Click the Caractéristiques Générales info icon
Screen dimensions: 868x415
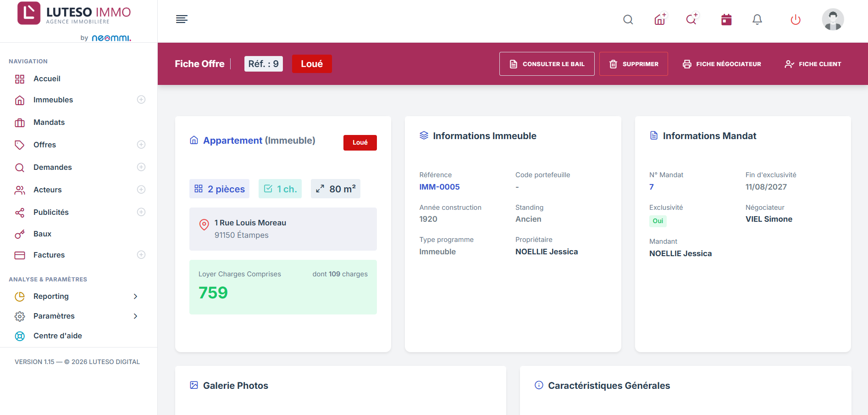(x=539, y=385)
